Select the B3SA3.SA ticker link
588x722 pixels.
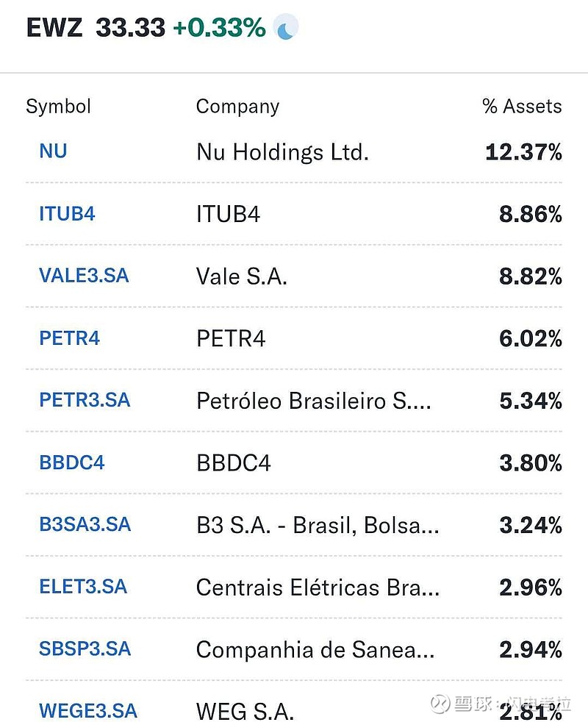(85, 524)
